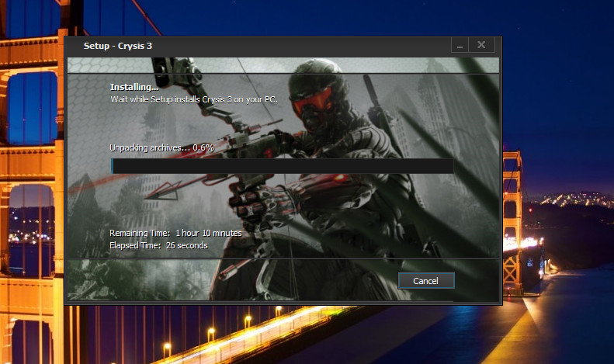The width and height of the screenshot is (614, 364).
Task: Minimize the Setup - Crysis 3 window
Action: [x=460, y=45]
